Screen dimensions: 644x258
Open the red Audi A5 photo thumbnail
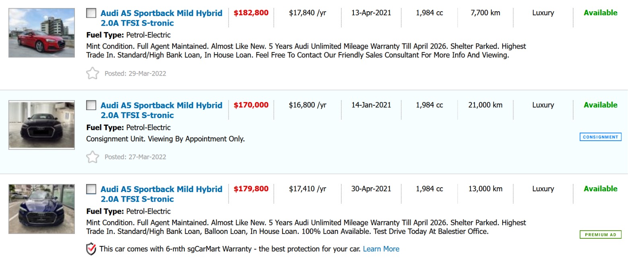(42, 33)
